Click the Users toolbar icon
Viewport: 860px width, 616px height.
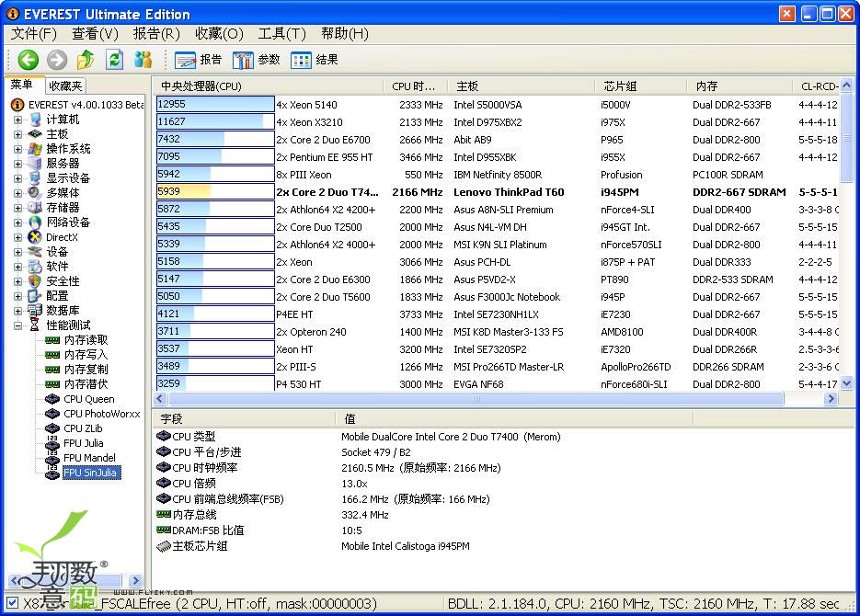[143, 59]
